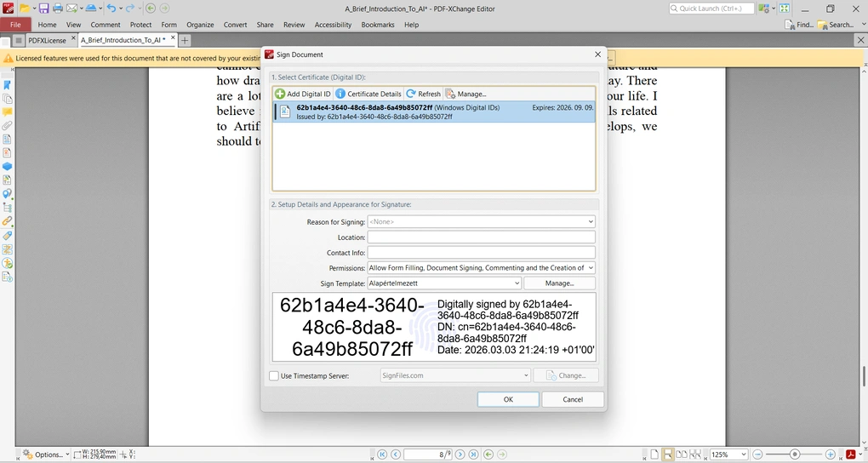Click the Contact Info input field
The width and height of the screenshot is (868, 463).
click(481, 253)
